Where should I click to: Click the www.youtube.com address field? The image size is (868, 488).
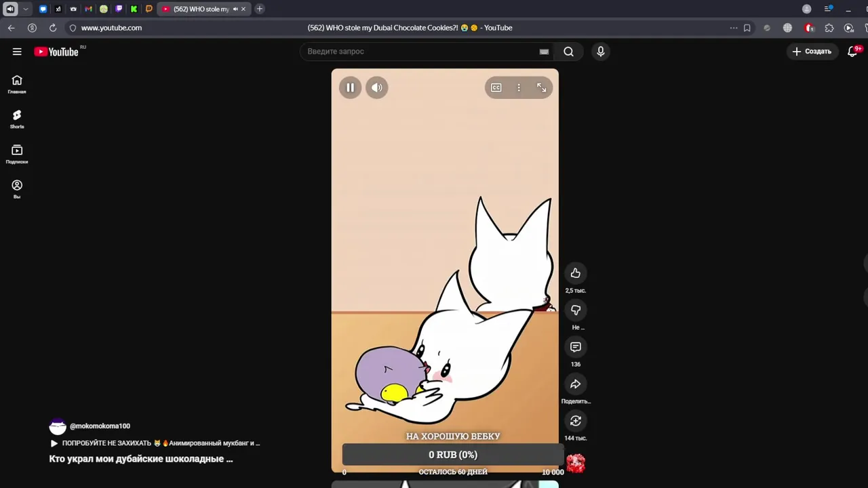click(111, 28)
